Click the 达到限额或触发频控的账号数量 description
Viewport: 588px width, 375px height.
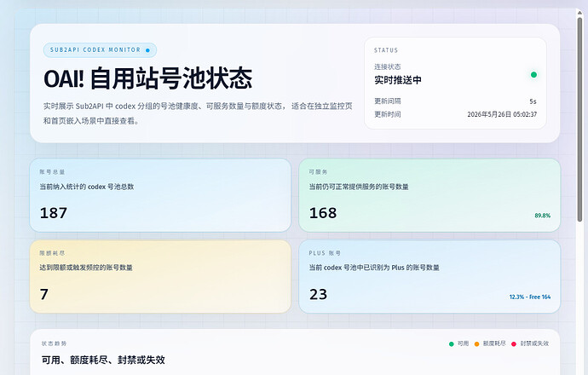tap(86, 268)
